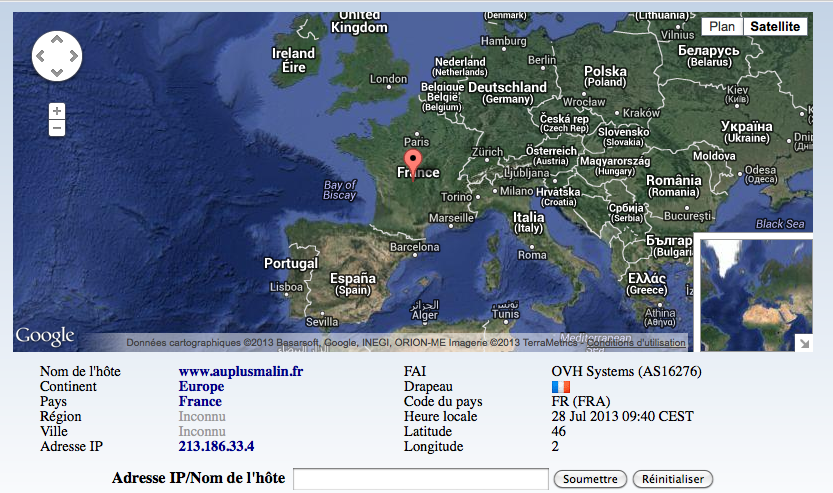Click the red location marker on France
The height and width of the screenshot is (493, 833).
point(413,163)
